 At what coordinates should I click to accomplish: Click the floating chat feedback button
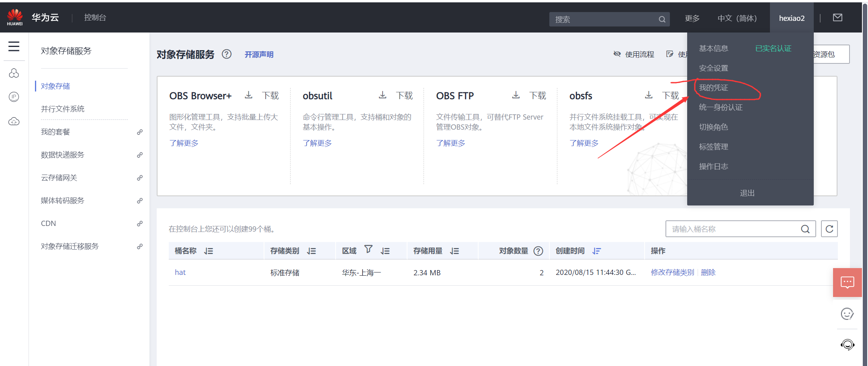tap(847, 282)
